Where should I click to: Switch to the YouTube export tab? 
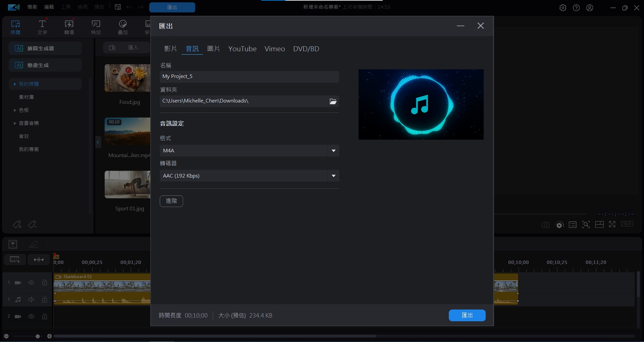(242, 49)
